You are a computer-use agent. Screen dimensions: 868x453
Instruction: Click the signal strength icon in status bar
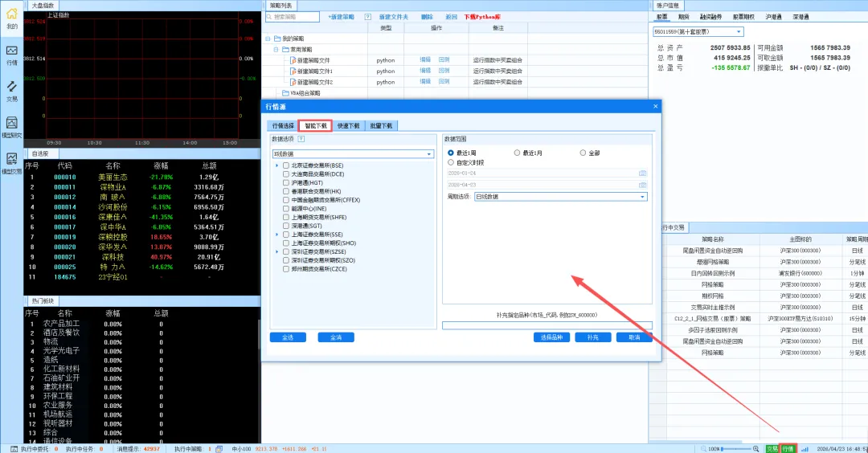coord(805,449)
